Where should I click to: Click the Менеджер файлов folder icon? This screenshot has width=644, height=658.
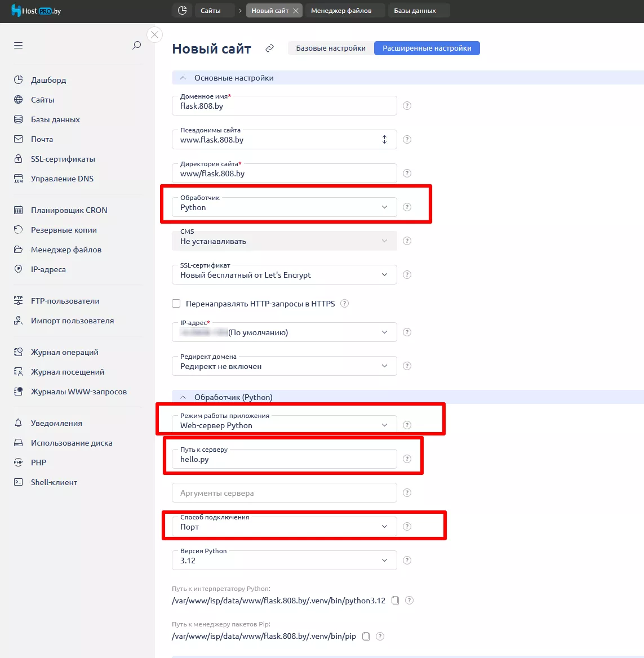point(18,249)
